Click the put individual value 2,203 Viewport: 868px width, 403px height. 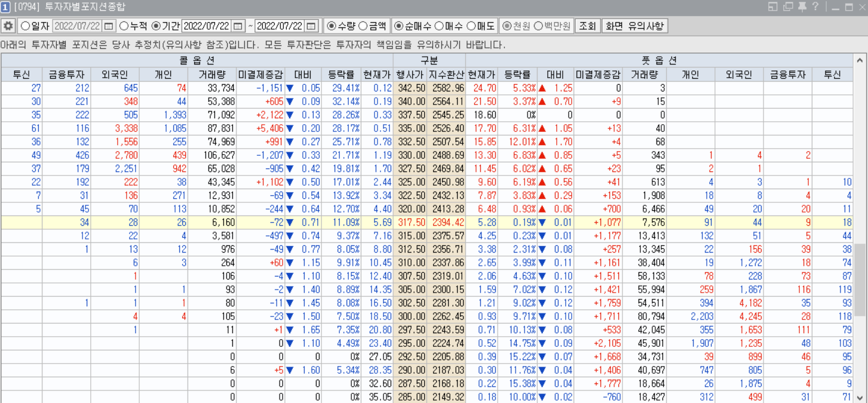[692, 316]
